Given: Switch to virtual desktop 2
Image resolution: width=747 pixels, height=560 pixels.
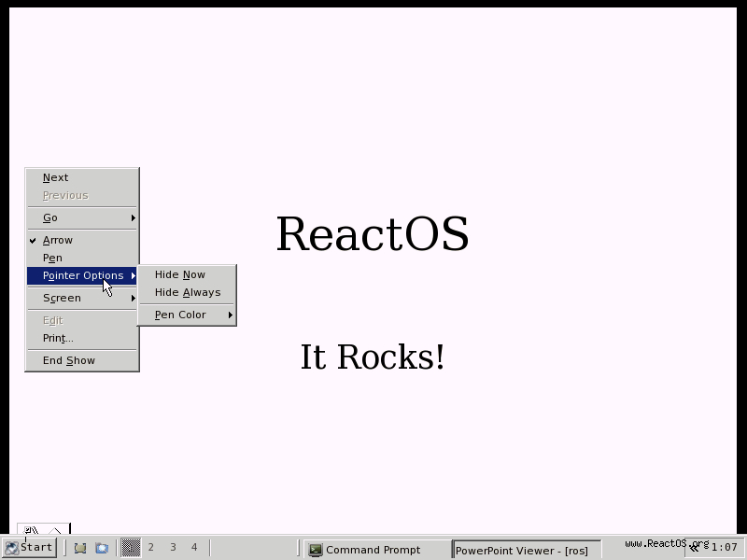Looking at the screenshot, I should 151,548.
